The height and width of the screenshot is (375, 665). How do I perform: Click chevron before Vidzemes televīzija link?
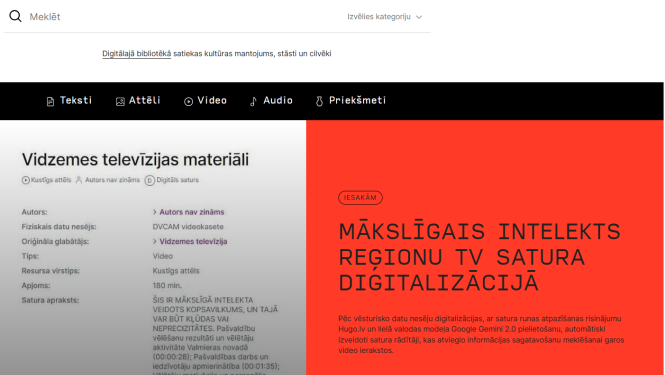click(x=155, y=241)
